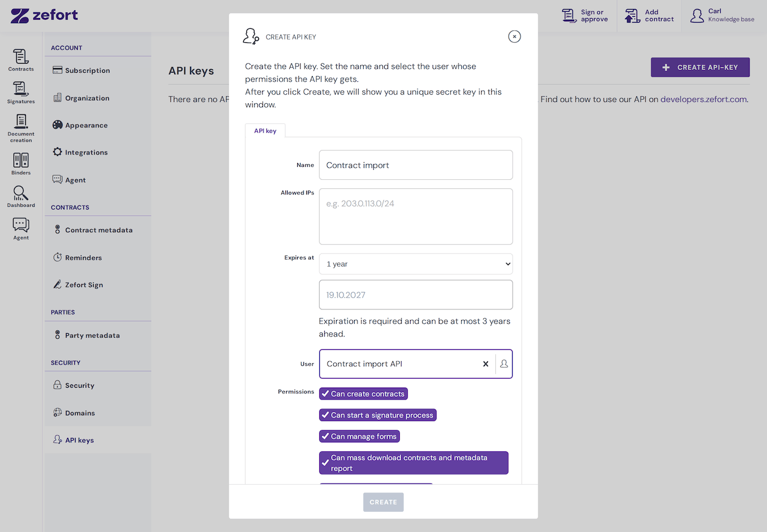The image size is (767, 532).
Task: Open Sign or approve in header
Action: point(585,16)
